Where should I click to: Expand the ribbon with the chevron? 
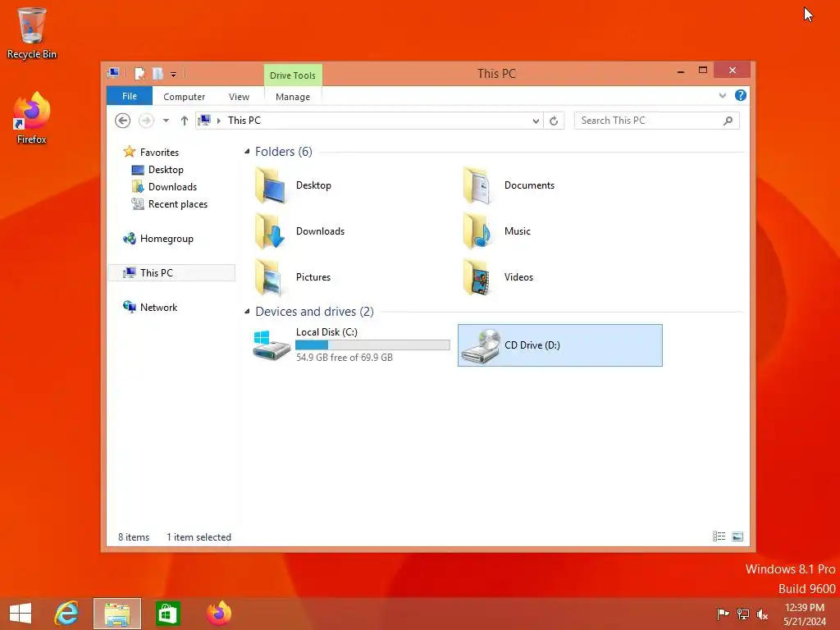[x=723, y=95]
